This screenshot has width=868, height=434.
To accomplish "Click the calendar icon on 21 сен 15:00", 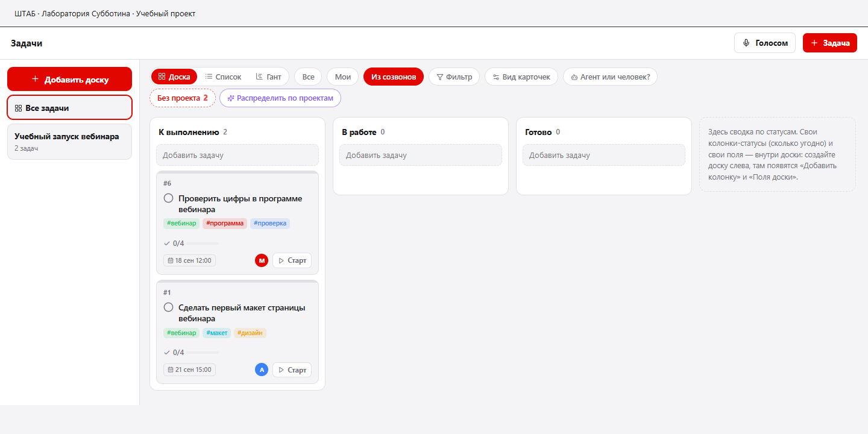I will 170,370.
